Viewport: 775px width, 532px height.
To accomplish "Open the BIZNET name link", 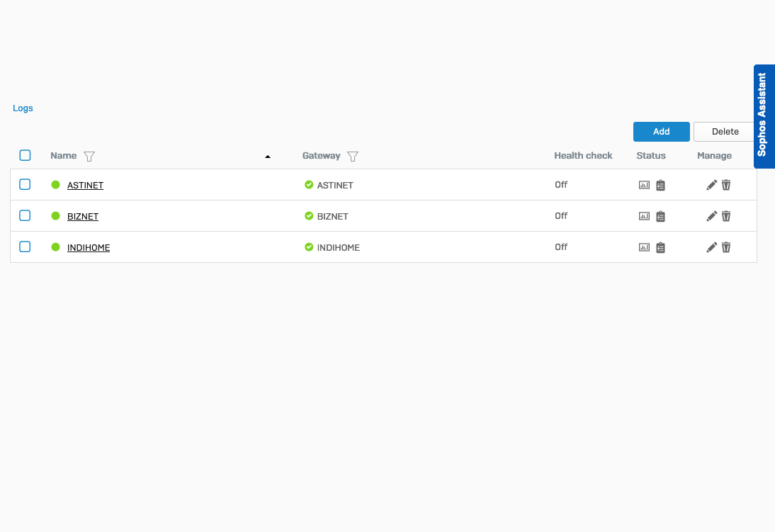I will [x=83, y=217].
